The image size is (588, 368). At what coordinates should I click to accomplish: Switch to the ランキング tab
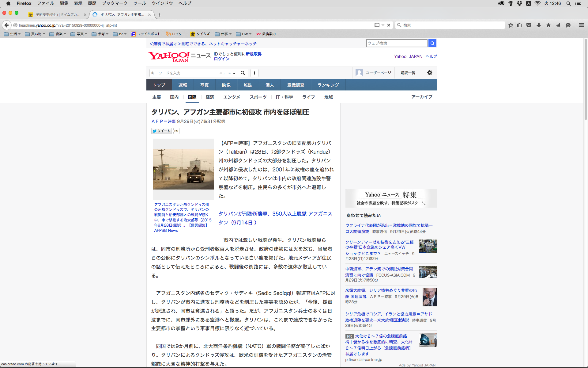pos(328,85)
